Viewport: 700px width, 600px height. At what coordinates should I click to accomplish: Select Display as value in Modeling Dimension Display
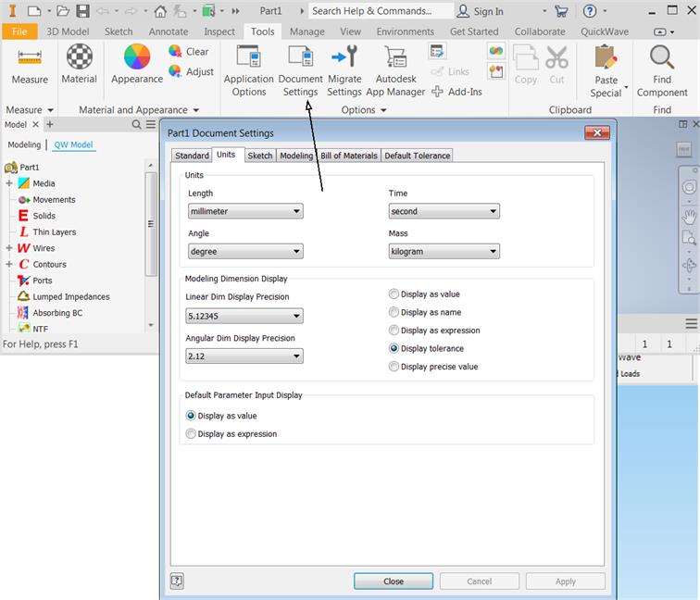click(x=394, y=294)
